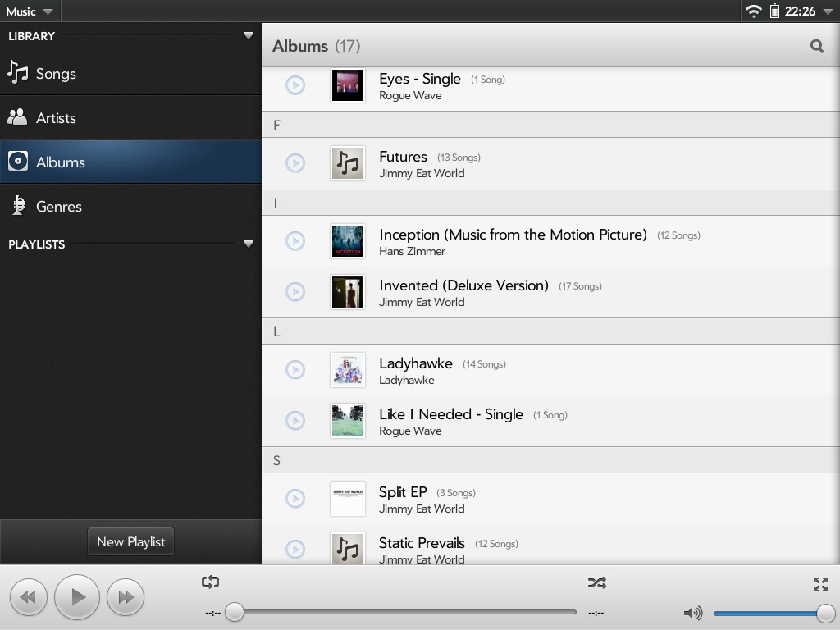
Task: Collapse the LIBRARY section
Action: 248,36
